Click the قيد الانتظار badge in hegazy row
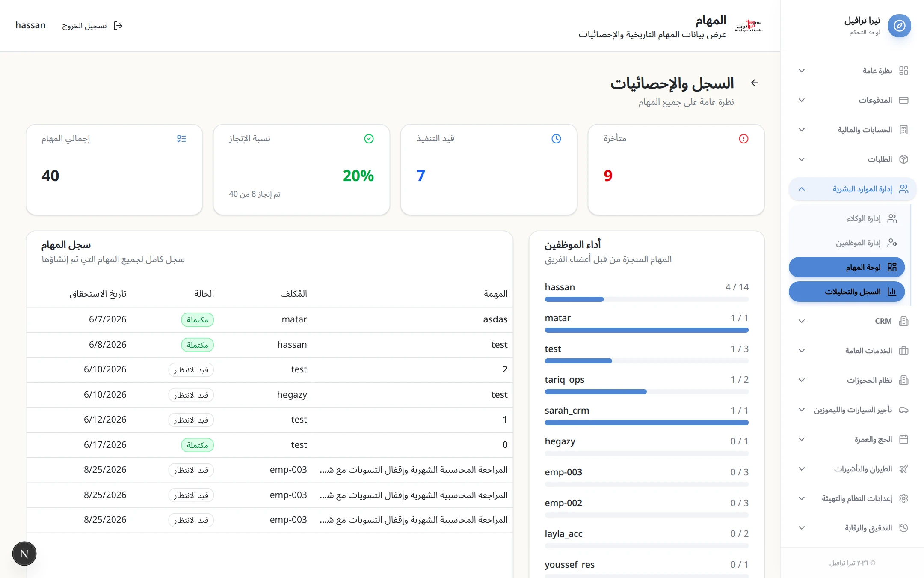This screenshot has height=578, width=924. pyautogui.click(x=191, y=395)
